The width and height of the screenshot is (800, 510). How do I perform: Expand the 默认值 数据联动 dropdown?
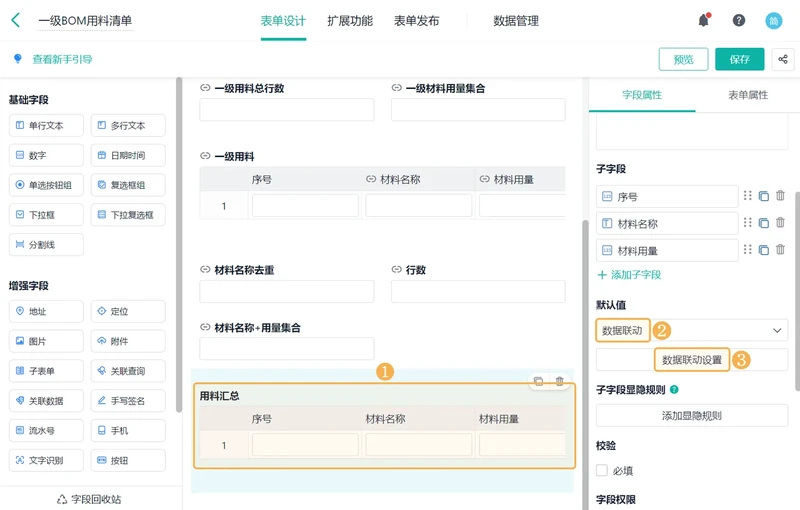pyautogui.click(x=777, y=330)
